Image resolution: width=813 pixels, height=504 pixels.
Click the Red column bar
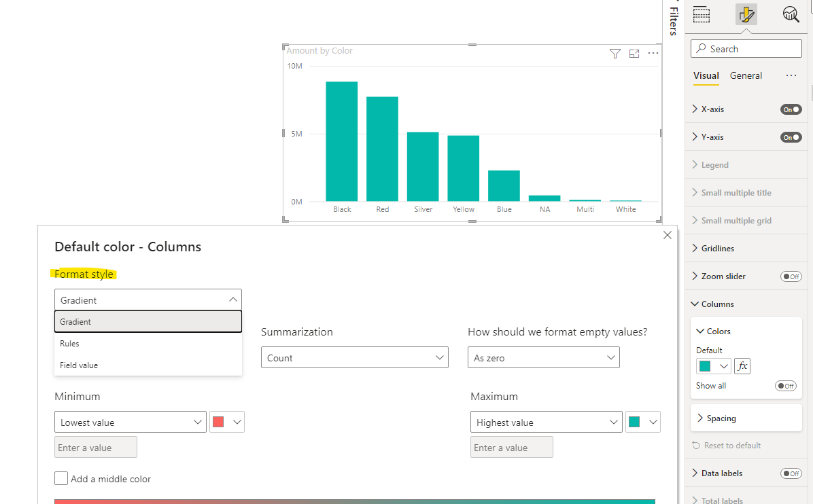tap(382, 149)
